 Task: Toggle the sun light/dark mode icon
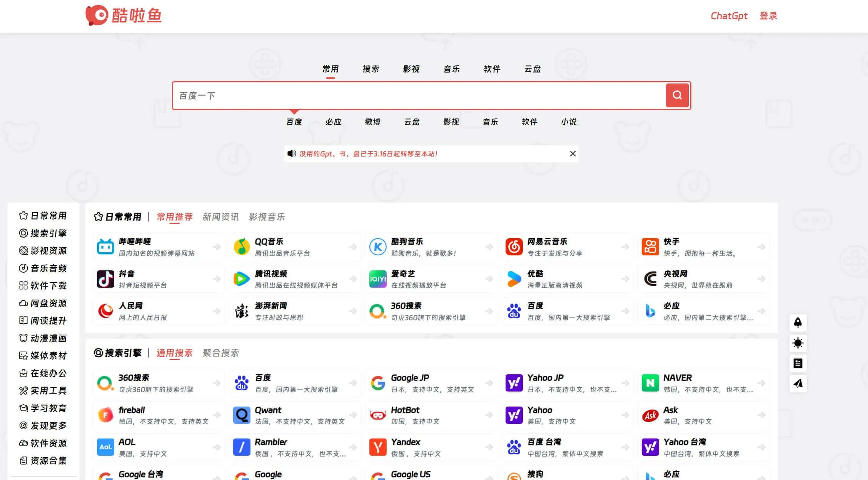click(798, 343)
